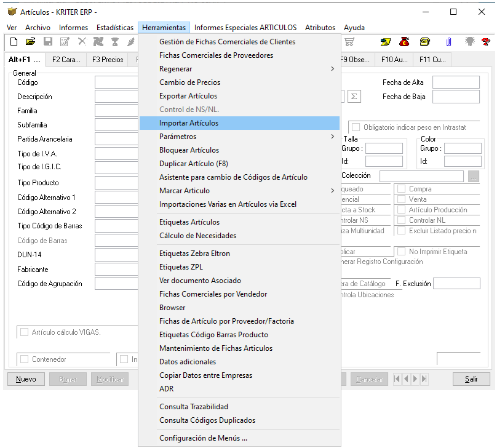
Task: Toggle Artículo Producción checkbox
Action: tap(401, 210)
